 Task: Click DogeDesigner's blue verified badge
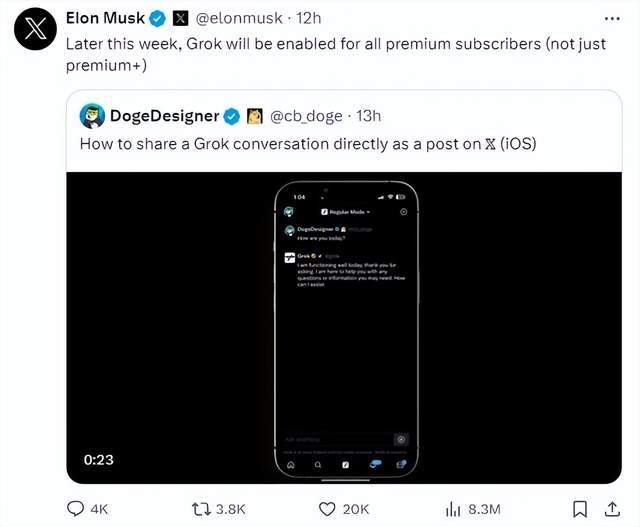(232, 117)
